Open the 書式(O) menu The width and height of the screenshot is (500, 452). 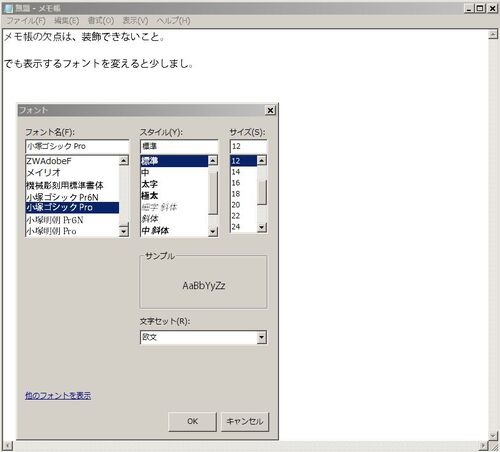101,21
